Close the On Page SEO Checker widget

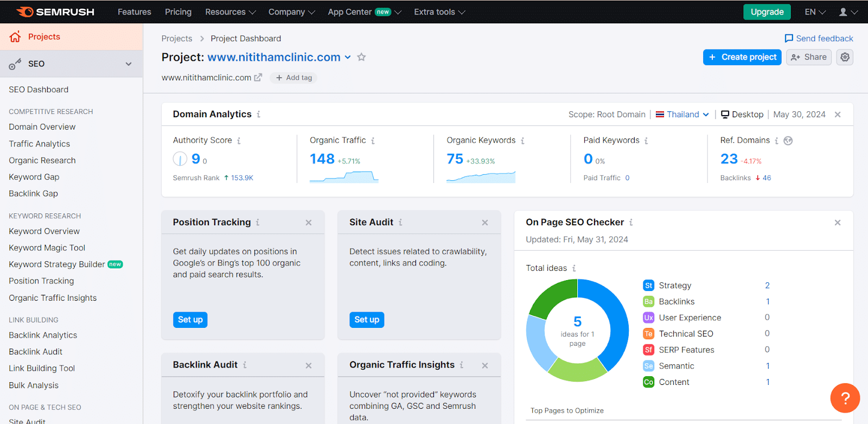[x=838, y=223]
